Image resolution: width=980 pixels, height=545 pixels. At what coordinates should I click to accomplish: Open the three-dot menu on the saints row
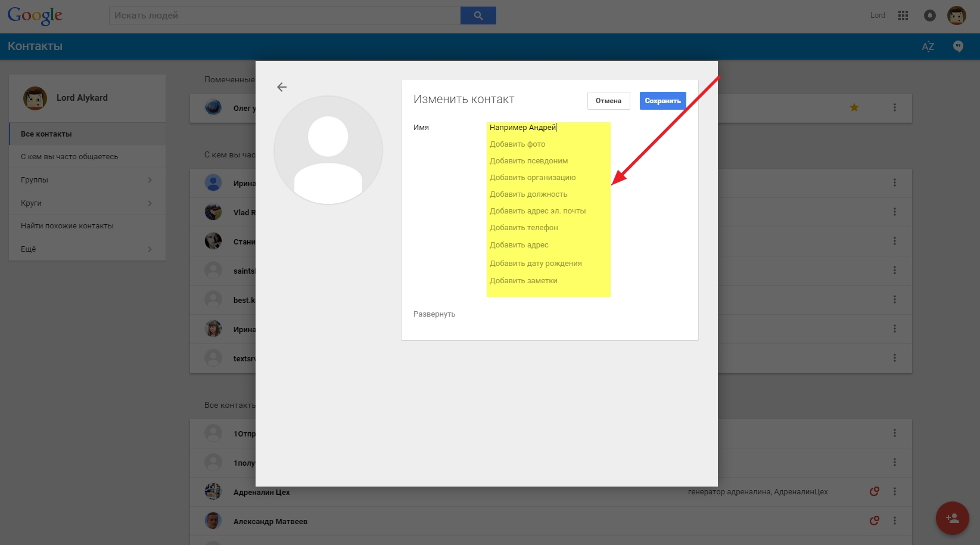[894, 271]
